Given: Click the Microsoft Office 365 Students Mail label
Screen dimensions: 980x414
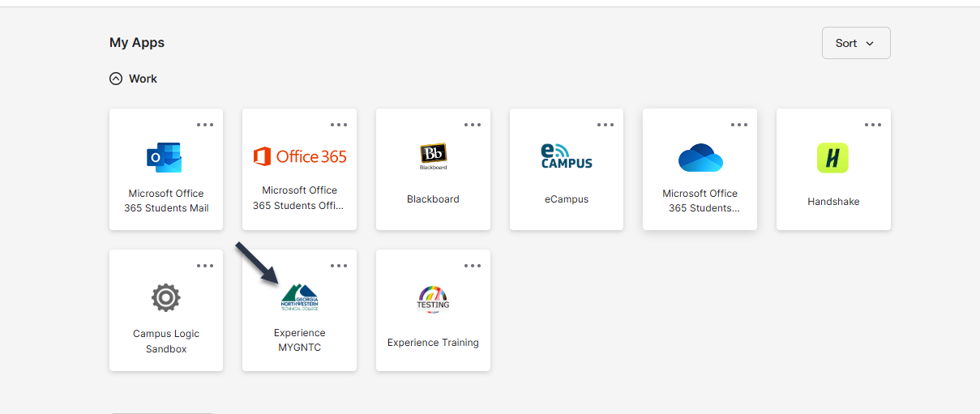Looking at the screenshot, I should [166, 201].
